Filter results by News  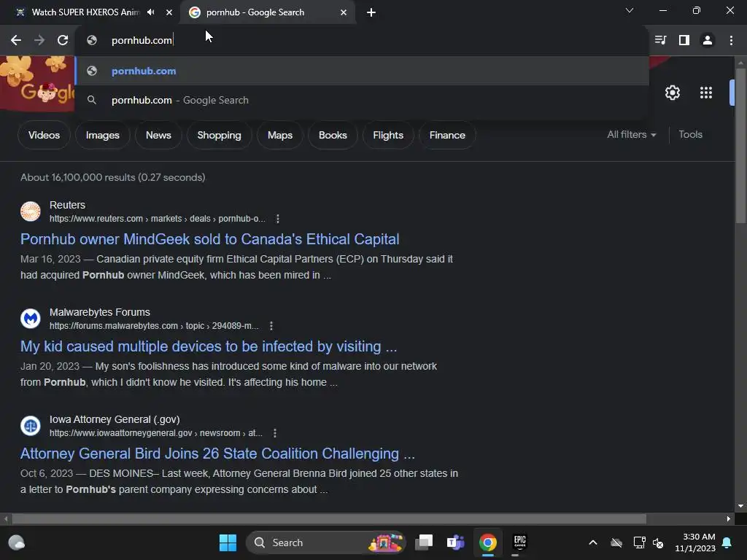(x=158, y=135)
